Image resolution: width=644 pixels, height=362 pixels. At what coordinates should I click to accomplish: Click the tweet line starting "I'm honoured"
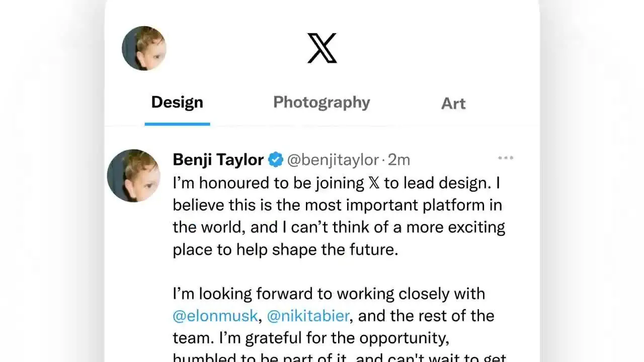click(x=336, y=183)
